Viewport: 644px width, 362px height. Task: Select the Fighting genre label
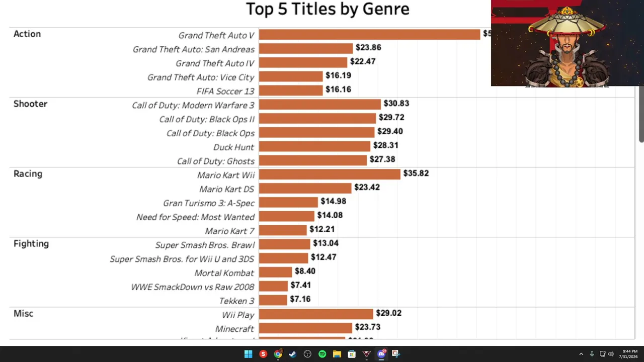pos(31,244)
